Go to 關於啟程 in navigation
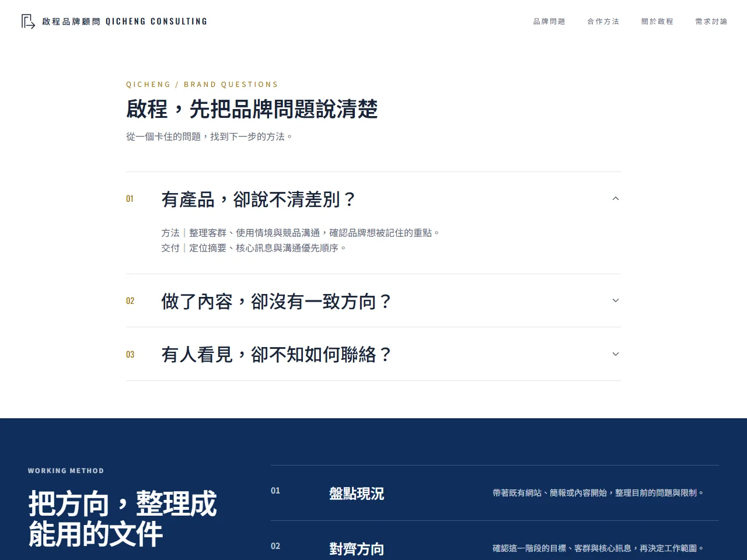 click(x=657, y=22)
